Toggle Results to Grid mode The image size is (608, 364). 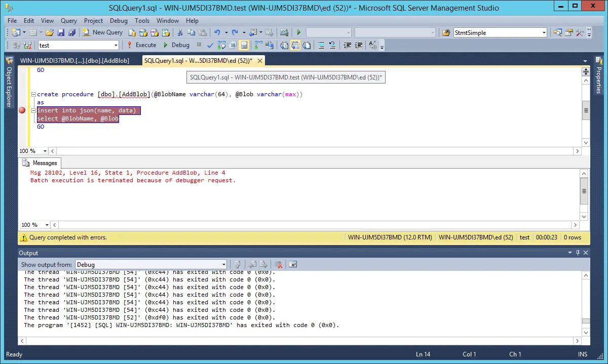295,45
